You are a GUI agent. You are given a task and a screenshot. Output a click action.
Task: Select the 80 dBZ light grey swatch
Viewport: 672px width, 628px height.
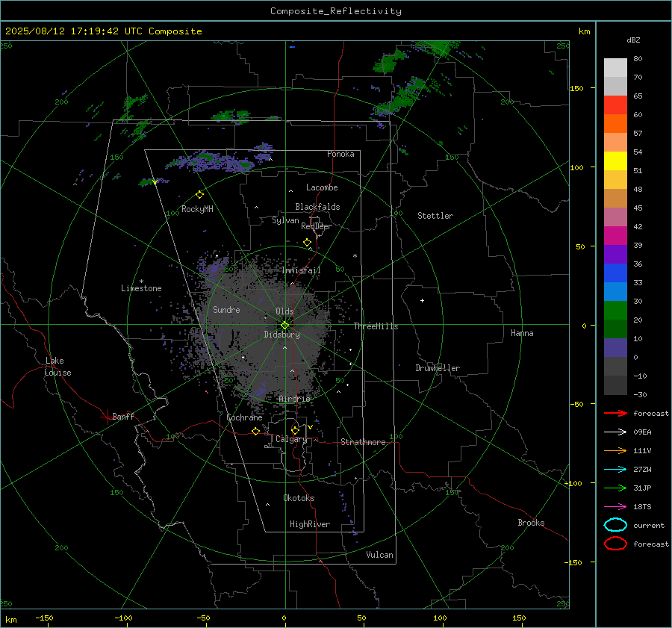tap(615, 67)
